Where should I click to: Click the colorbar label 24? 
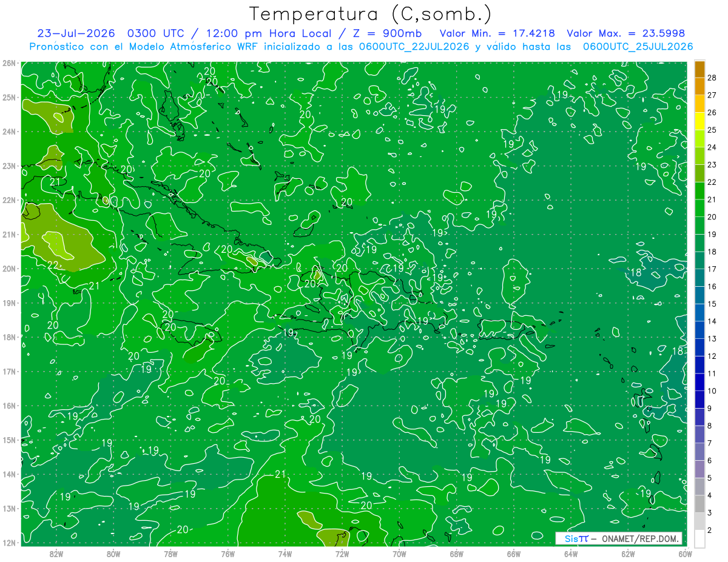coord(712,147)
